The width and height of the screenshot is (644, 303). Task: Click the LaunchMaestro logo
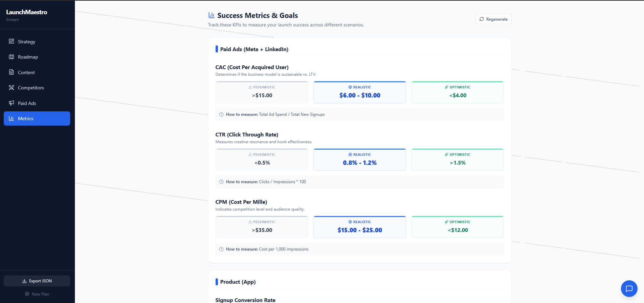[26, 12]
